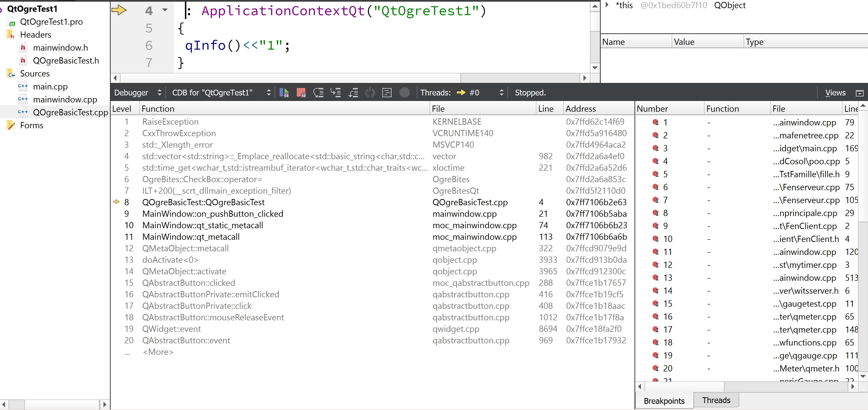
Task: Click the QOgreBasicTest.h header file icon
Action: point(23,60)
